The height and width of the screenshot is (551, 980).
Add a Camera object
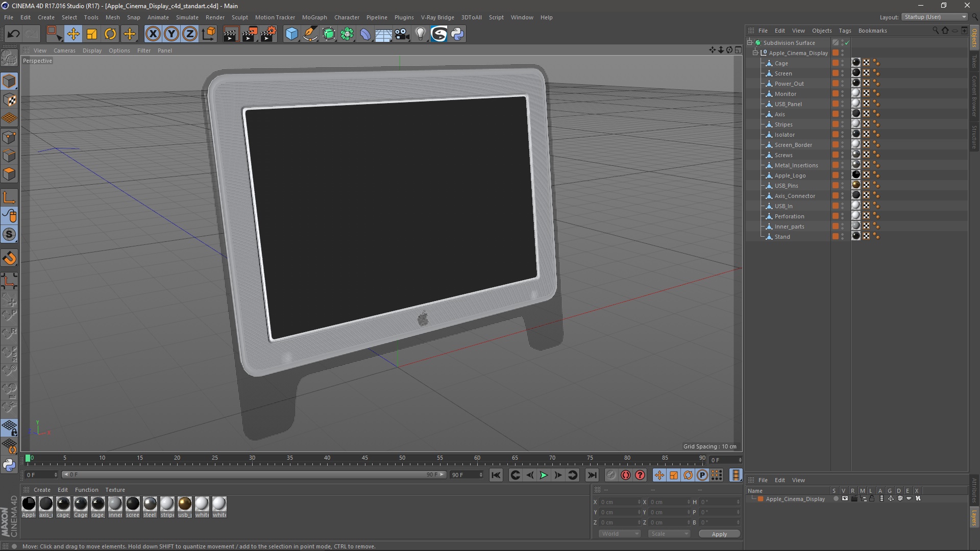click(402, 34)
